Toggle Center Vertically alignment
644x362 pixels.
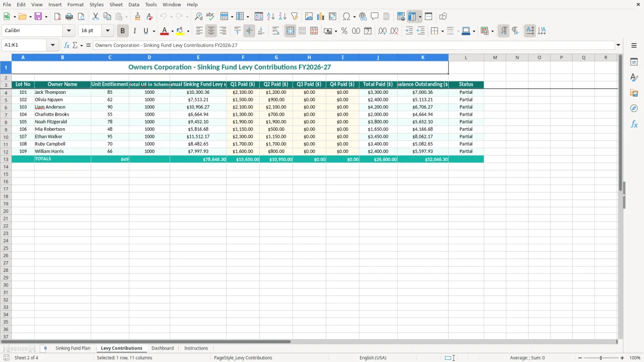click(249, 31)
